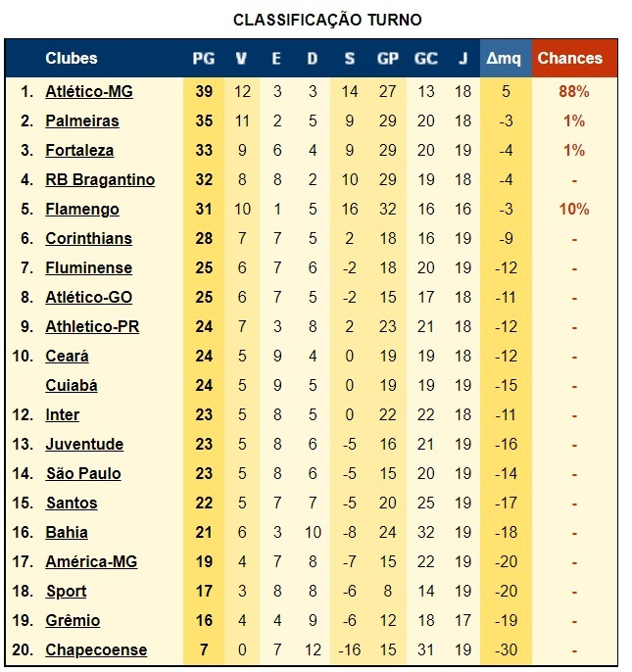Select the Athletico-PR link
This screenshot has width=632, height=672.
click(93, 326)
